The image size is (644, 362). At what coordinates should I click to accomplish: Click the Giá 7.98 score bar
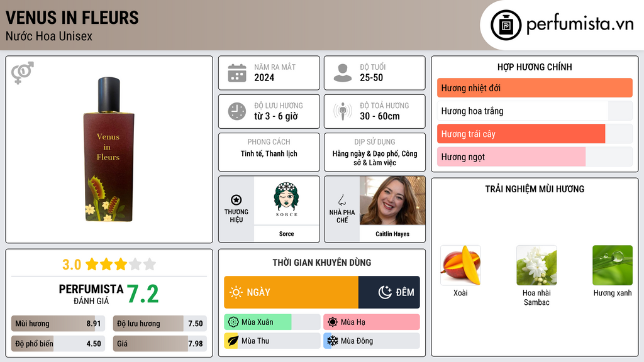(160, 344)
